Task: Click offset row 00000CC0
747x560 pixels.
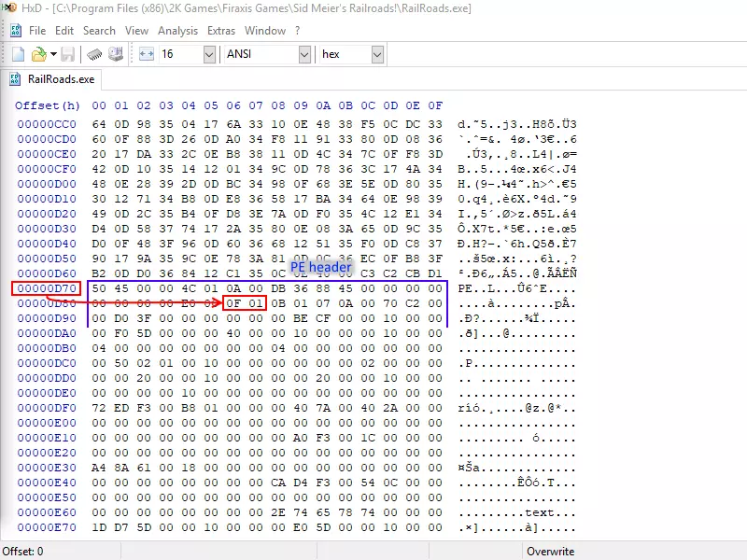Action: (x=47, y=124)
